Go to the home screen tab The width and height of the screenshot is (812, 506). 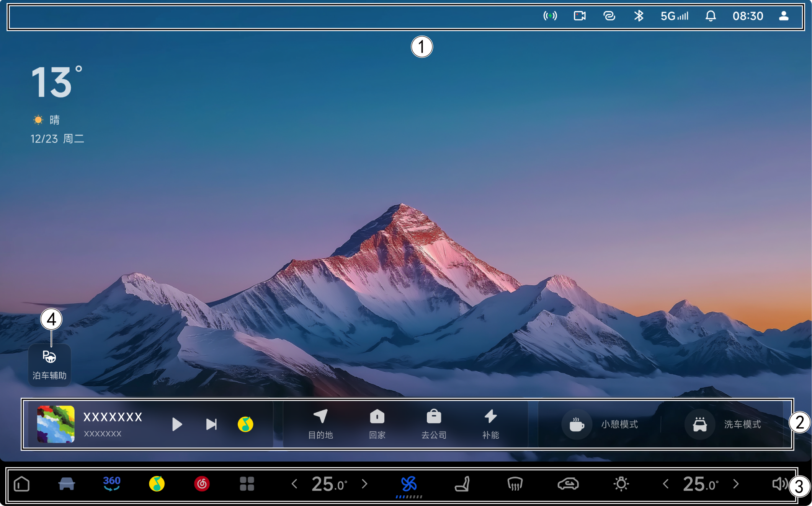pos(22,484)
